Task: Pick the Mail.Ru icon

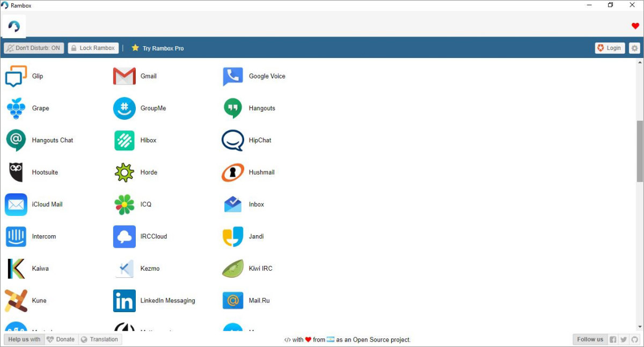Action: pos(233,301)
